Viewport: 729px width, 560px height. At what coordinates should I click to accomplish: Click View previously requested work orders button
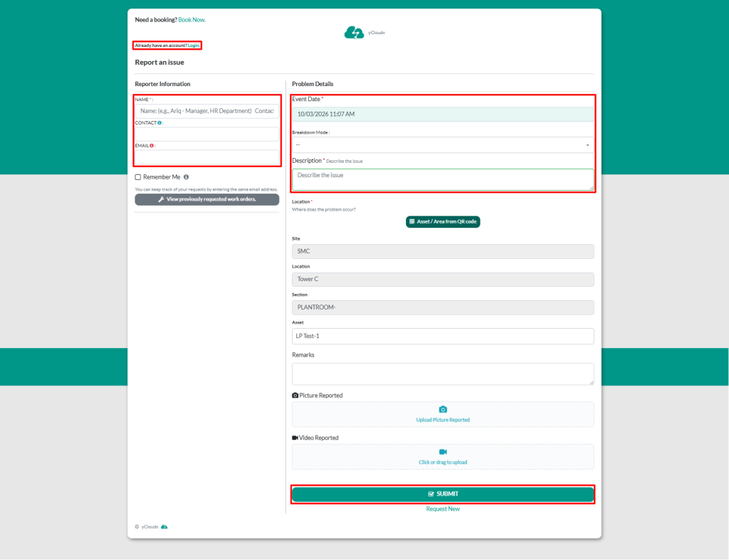pyautogui.click(x=206, y=200)
